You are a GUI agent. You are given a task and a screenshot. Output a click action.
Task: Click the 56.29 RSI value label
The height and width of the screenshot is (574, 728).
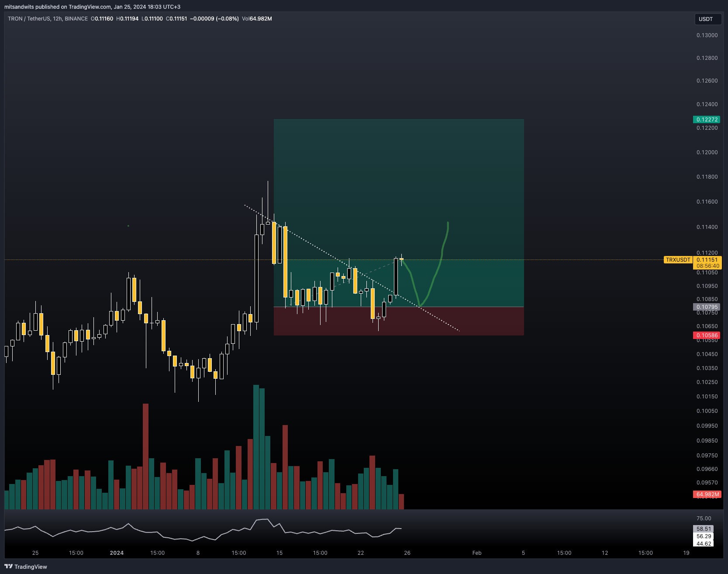[x=704, y=536]
